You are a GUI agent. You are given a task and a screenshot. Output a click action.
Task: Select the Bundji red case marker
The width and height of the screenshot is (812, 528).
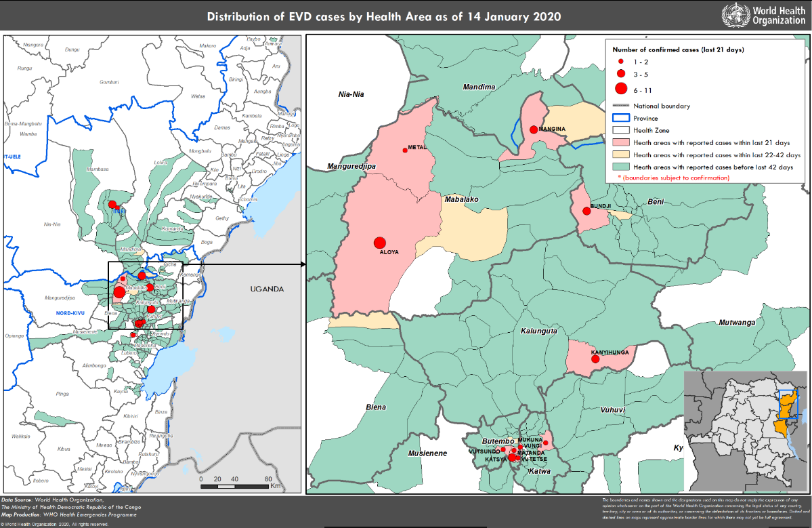[586, 211]
